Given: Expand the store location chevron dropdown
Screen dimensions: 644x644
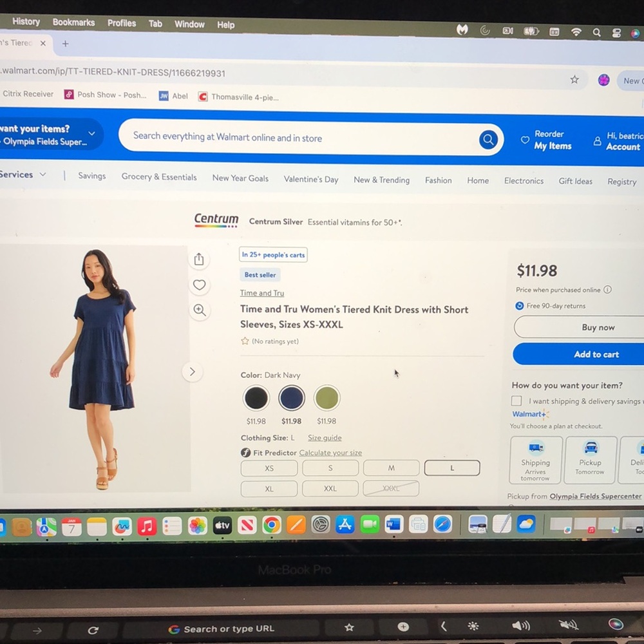Looking at the screenshot, I should [x=92, y=133].
